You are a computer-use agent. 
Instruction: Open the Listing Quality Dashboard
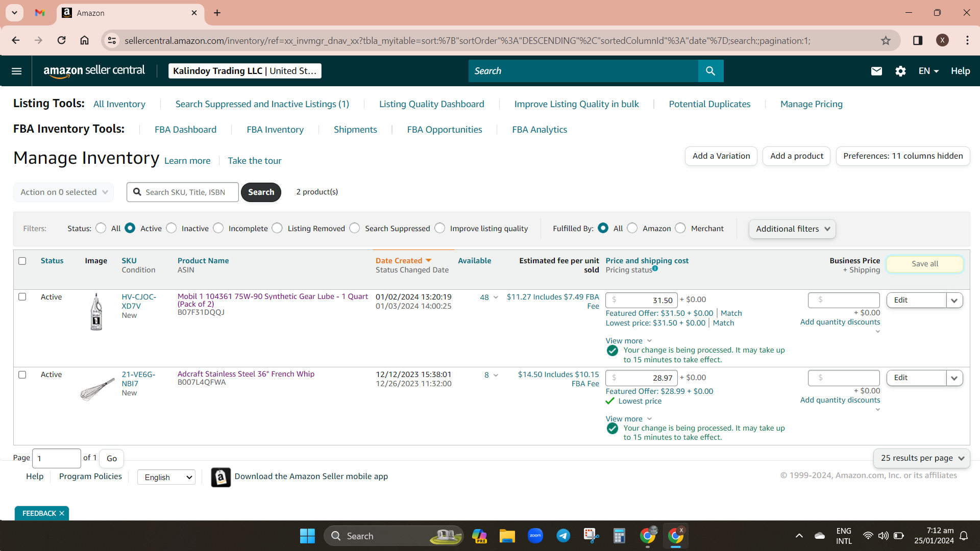pos(432,104)
